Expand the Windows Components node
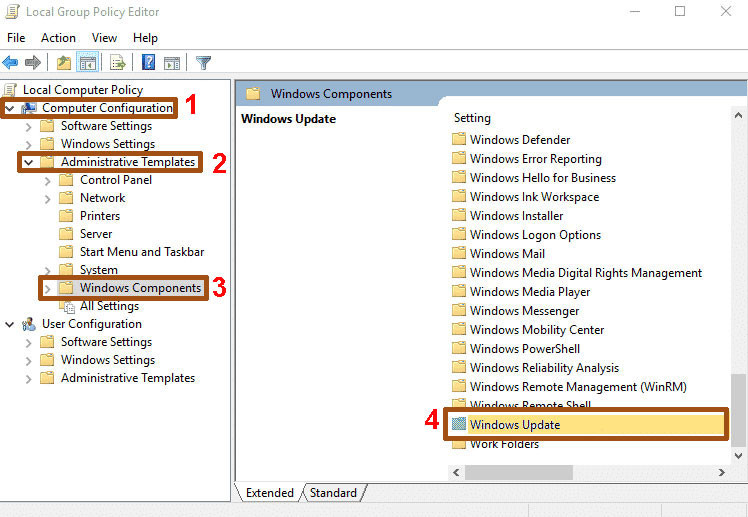748x517 pixels. (x=47, y=289)
